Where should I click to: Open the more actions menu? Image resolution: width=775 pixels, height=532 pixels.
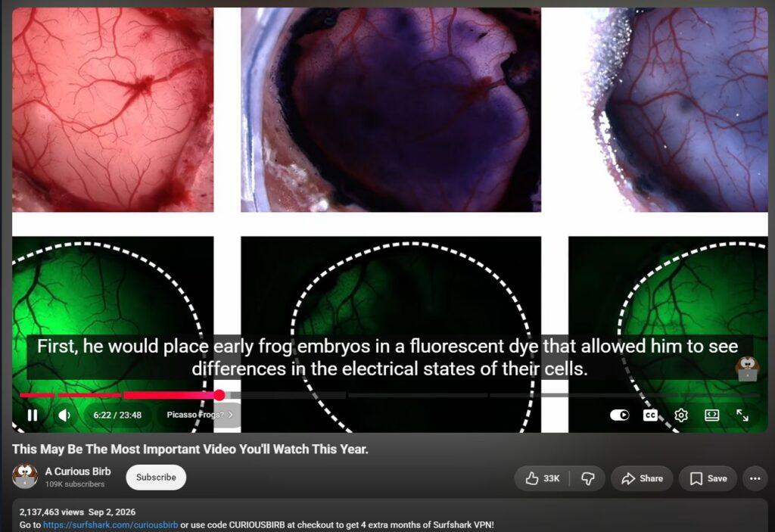coord(755,478)
